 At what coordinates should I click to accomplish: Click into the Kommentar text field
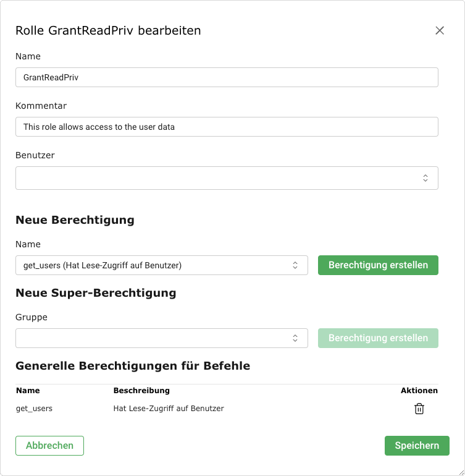[x=227, y=127]
